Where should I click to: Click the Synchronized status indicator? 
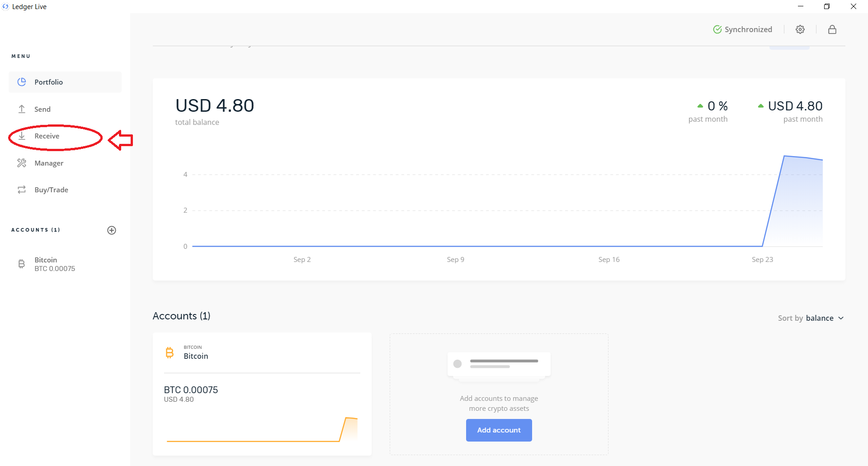[x=743, y=29]
